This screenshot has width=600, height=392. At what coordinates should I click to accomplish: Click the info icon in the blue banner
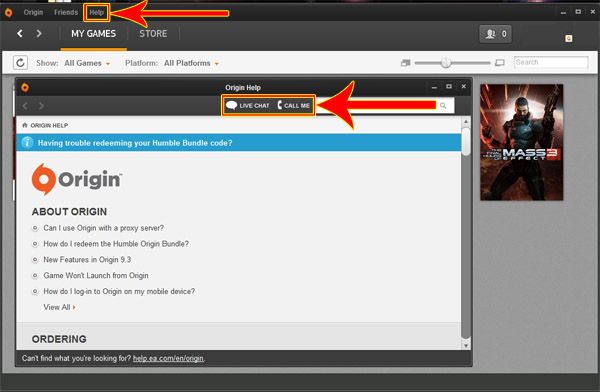pos(27,143)
